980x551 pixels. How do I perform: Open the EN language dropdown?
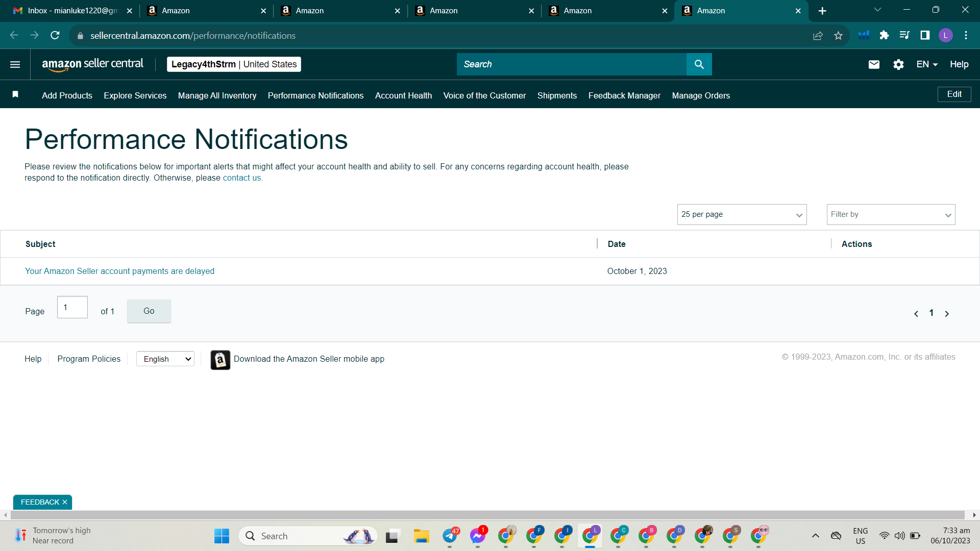(927, 64)
